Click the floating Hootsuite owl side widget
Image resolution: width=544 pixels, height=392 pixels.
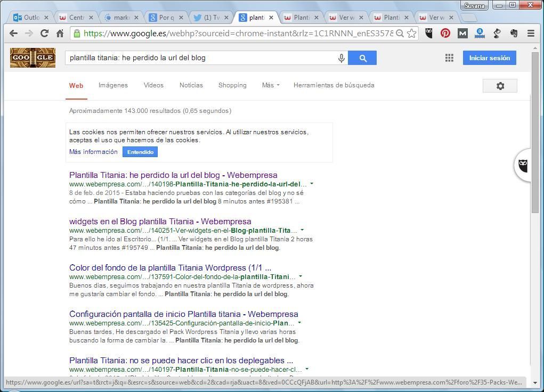tap(523, 165)
